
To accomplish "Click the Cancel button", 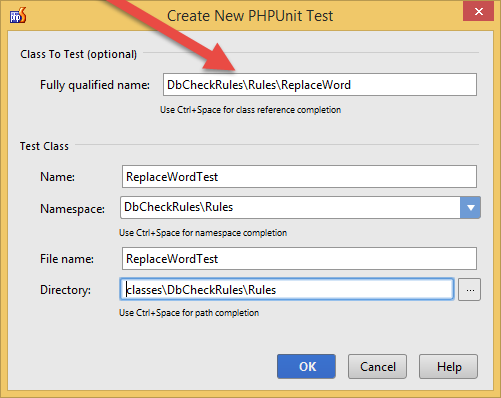I will click(x=377, y=367).
